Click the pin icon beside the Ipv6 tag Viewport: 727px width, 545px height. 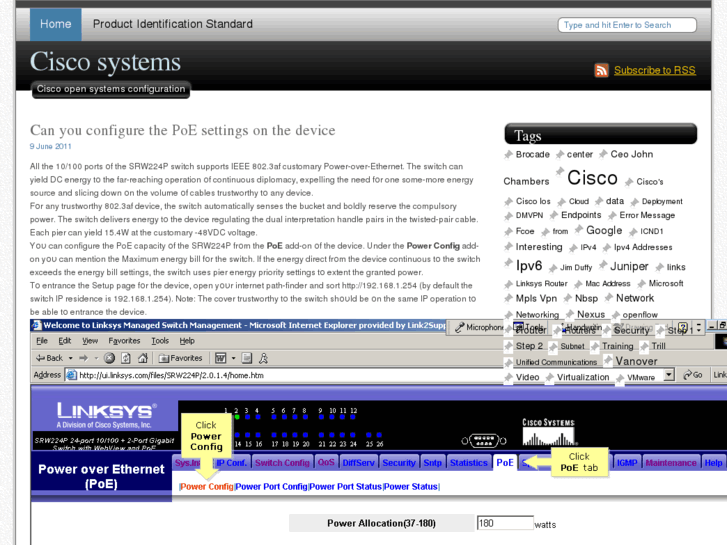click(x=509, y=263)
